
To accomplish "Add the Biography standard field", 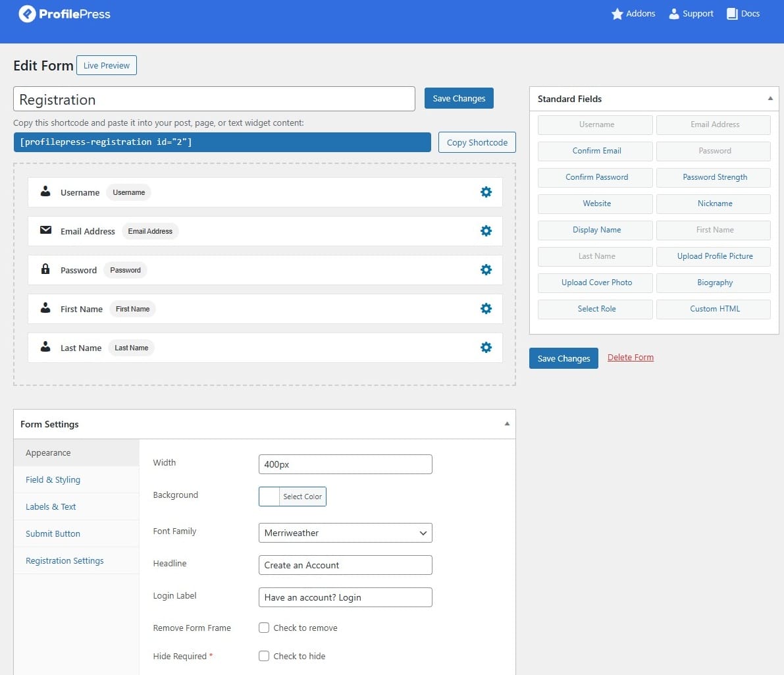I will 714,283.
